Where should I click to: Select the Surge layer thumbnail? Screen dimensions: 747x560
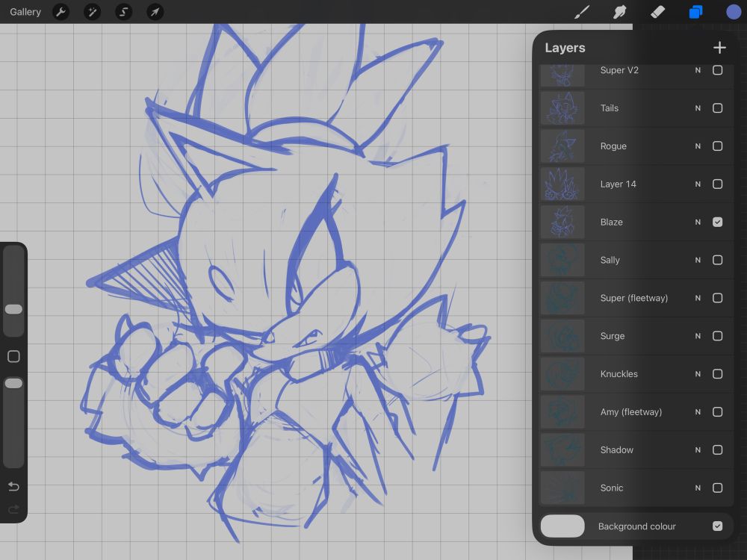point(562,336)
